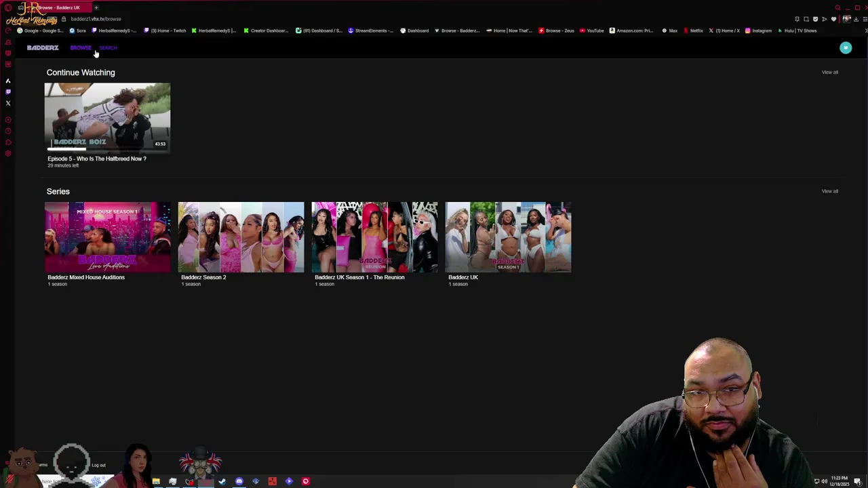Open the Search nav item

point(108,47)
